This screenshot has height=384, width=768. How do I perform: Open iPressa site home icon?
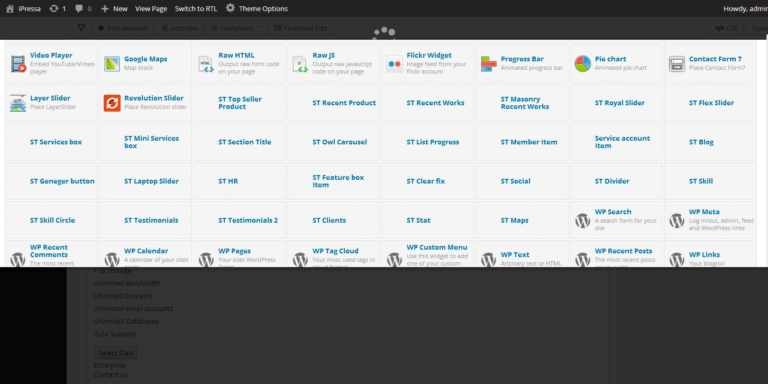10,8
